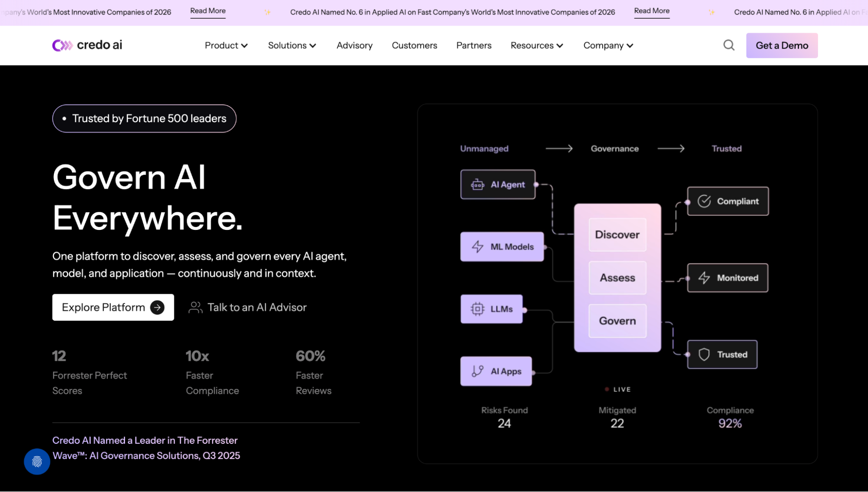Expand the Company dropdown menu
The width and height of the screenshot is (868, 492).
608,46
